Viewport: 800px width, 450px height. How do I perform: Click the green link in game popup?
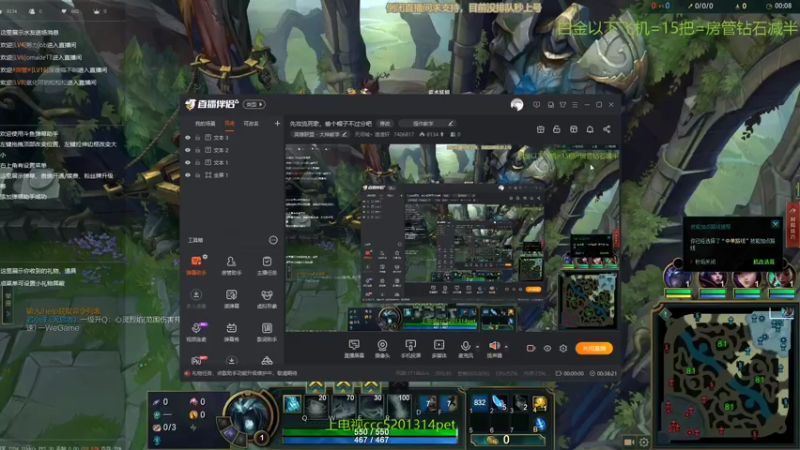pos(763,262)
